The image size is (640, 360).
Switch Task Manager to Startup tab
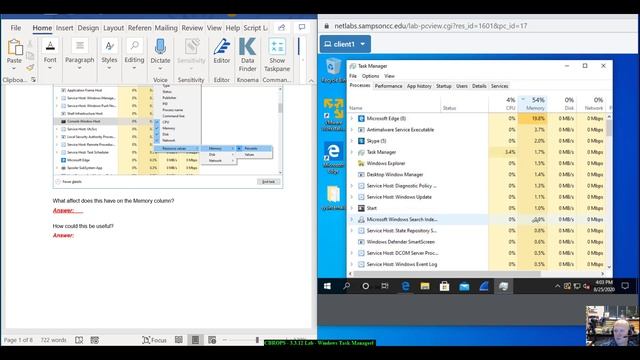point(443,86)
